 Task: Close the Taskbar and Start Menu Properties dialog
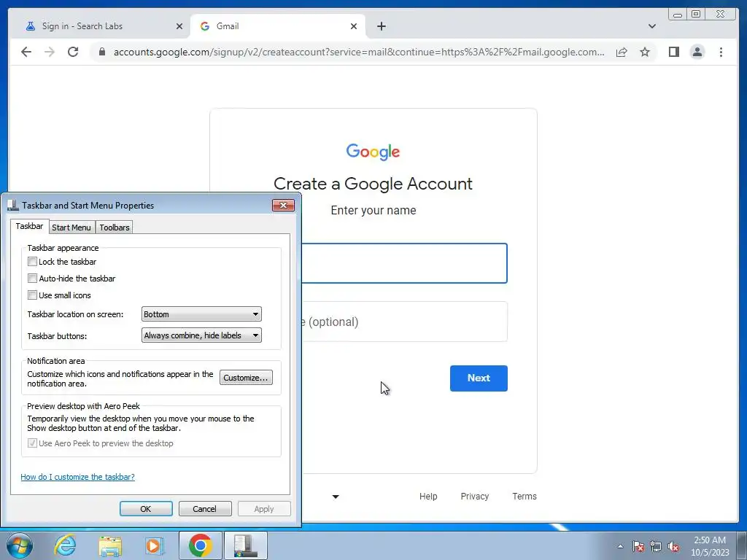pos(284,205)
